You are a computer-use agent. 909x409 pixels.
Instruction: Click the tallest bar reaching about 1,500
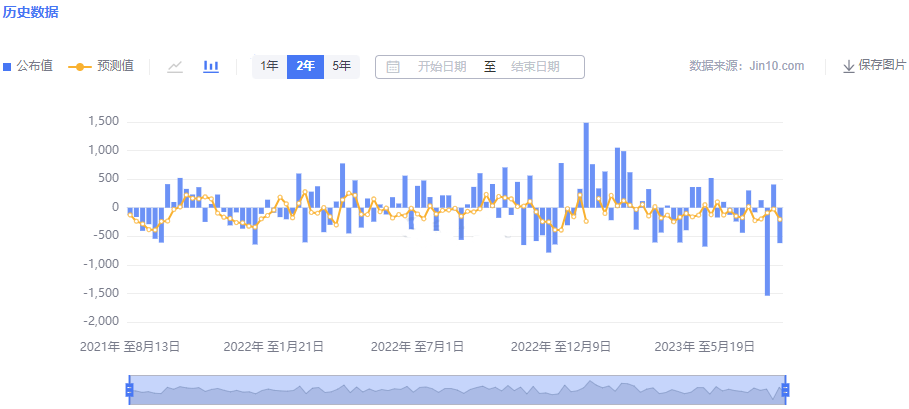click(586, 165)
